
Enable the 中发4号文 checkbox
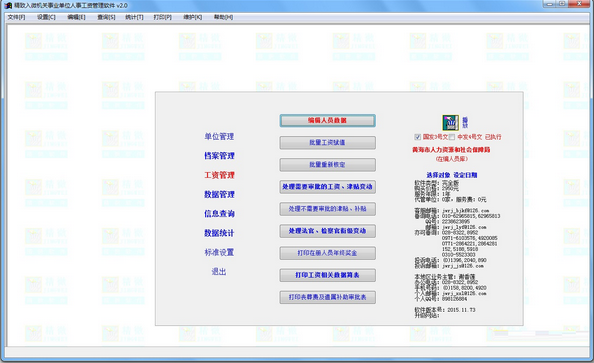coord(452,137)
